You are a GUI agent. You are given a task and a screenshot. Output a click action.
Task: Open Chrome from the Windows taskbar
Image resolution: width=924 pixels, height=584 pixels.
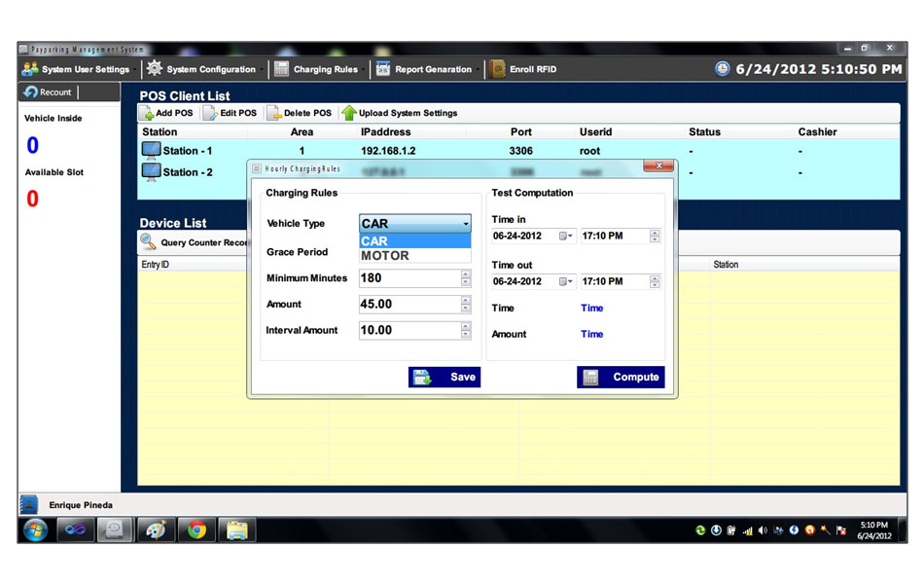coord(197,530)
